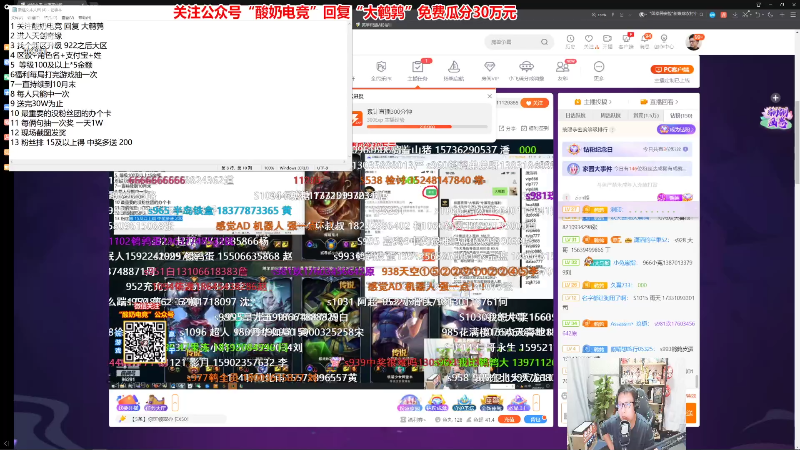The height and width of the screenshot is (450, 800).
Task: Open the backpack dropdown below the gifts
Action: [x=413, y=419]
